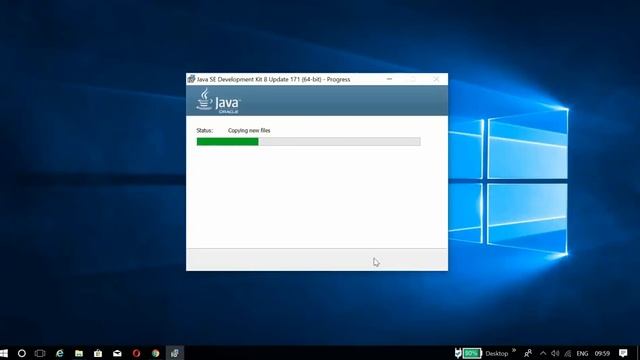
Task: Launch Microsoft Edge from taskbar
Action: pos(60,353)
